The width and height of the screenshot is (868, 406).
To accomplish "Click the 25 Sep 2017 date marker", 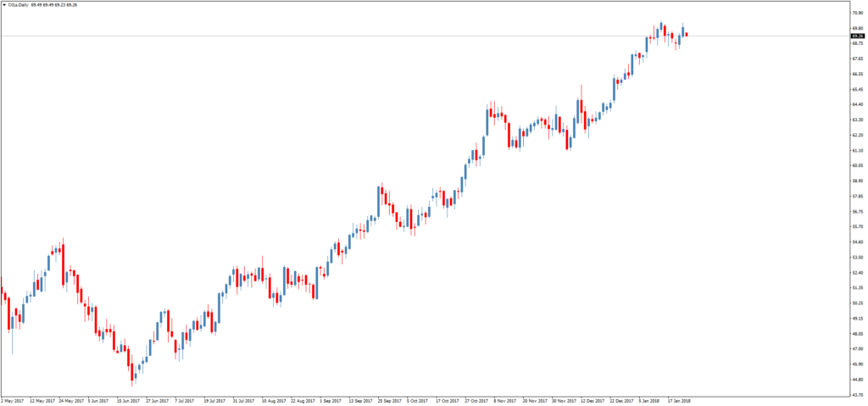I will 389,401.
